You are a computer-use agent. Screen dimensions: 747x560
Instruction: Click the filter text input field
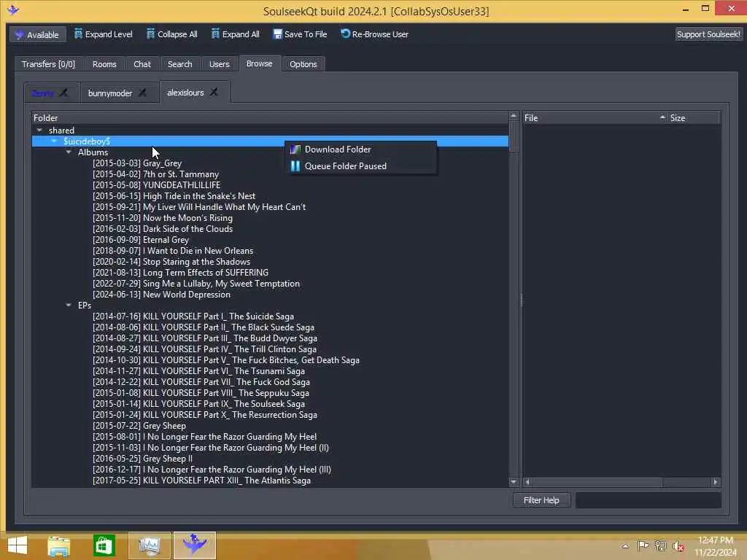[648, 500]
